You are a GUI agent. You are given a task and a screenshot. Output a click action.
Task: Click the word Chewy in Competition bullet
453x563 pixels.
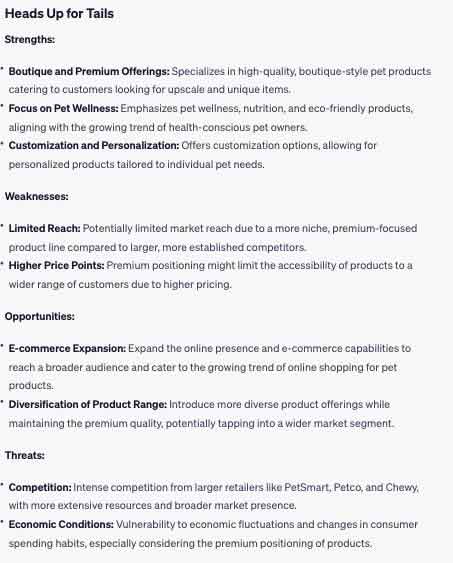tap(401, 488)
